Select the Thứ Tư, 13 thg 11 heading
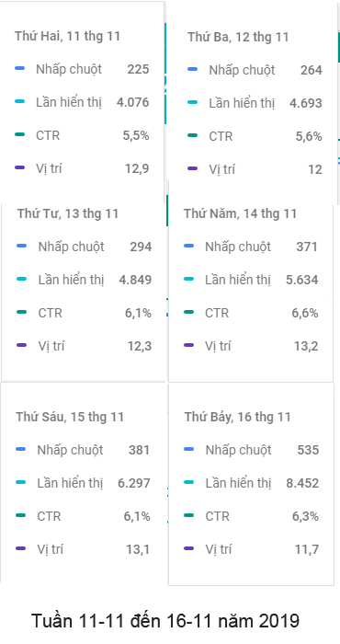Viewport: 340px width, 644px height. coord(68,213)
